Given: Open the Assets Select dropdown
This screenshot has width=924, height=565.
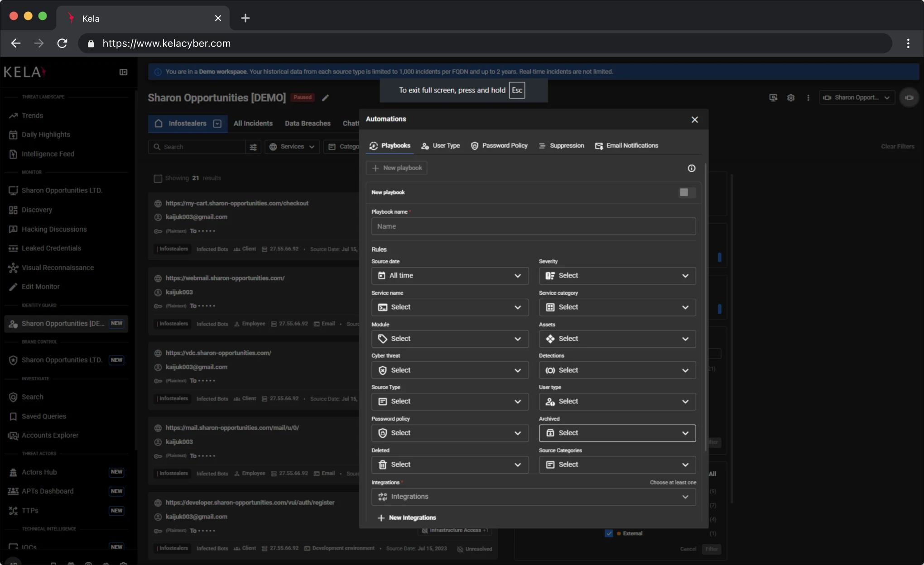Looking at the screenshot, I should 617,339.
